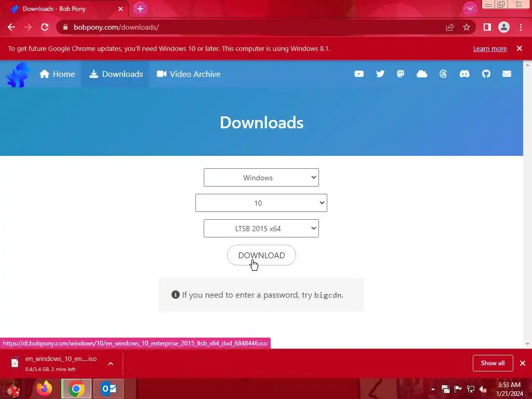Open the Twitter social icon
This screenshot has width=532, height=399.
click(380, 74)
